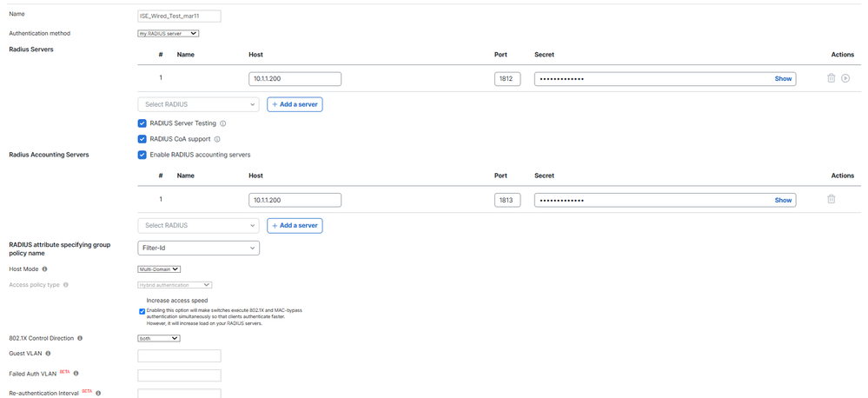Click info icon beside Guest VLAN label
The image size is (868, 398).
pos(49,354)
